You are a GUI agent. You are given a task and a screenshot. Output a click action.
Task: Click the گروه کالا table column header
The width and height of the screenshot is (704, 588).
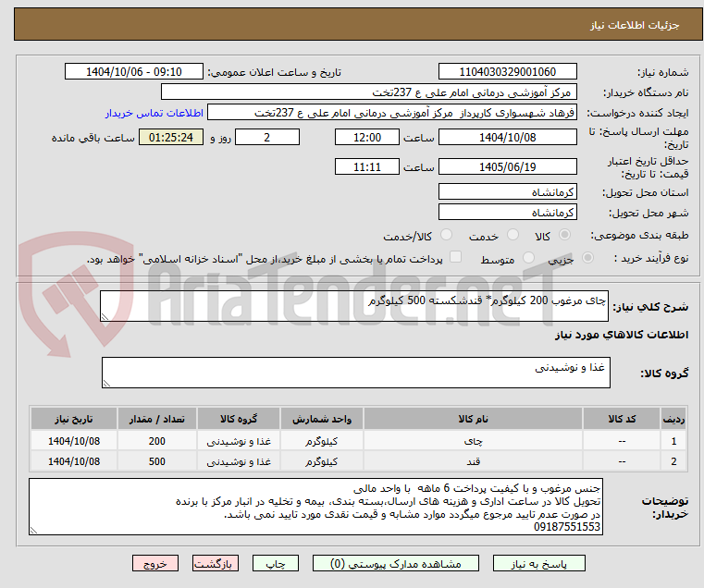click(x=239, y=419)
